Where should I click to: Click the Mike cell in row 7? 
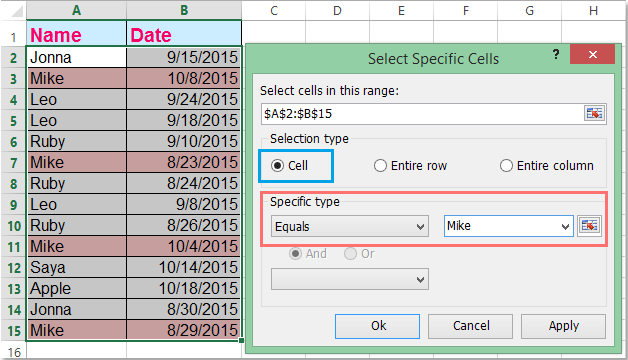76,163
